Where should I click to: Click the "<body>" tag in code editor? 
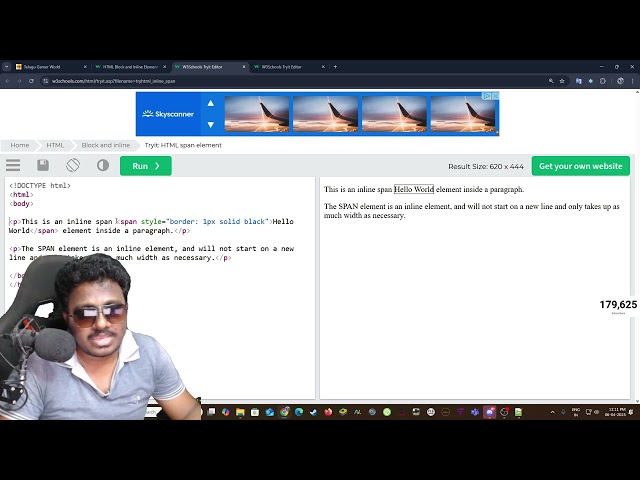tap(21, 204)
